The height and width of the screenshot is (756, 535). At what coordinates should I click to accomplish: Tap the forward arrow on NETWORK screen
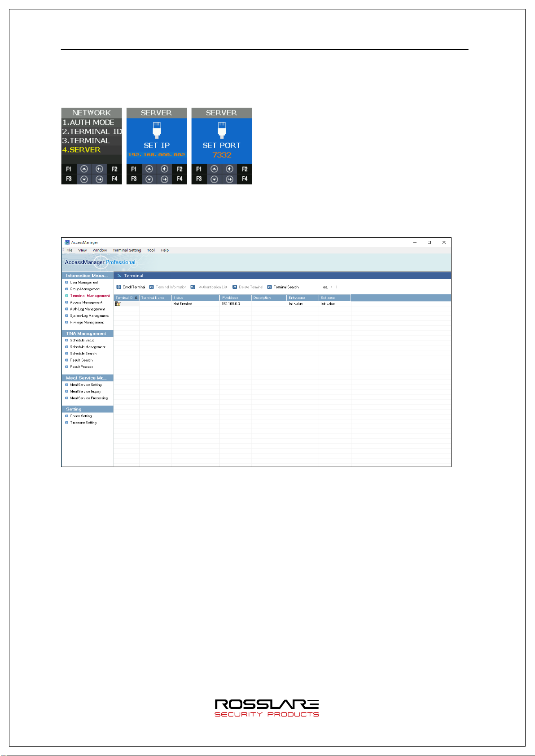[99, 179]
